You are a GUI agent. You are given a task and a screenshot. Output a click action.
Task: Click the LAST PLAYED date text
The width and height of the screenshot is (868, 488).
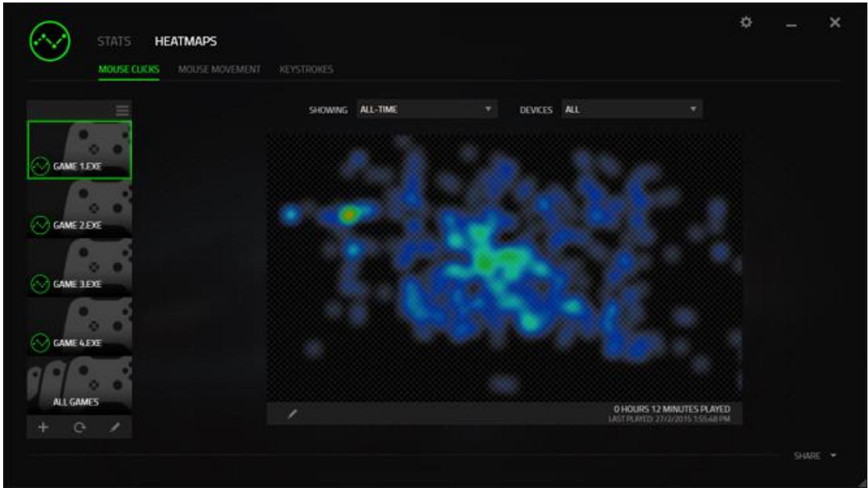point(669,419)
